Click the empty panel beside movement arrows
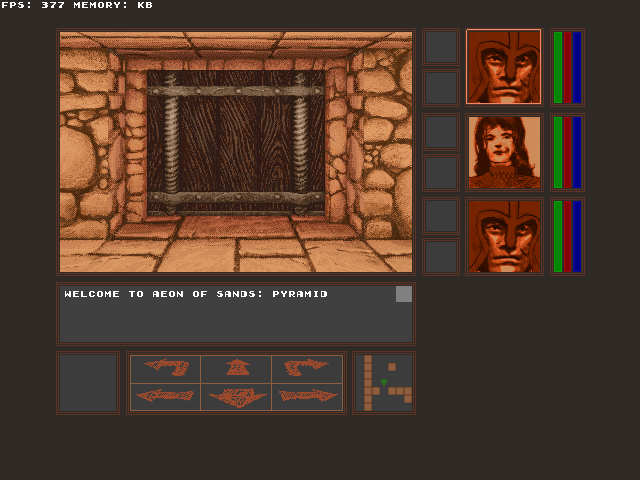Image resolution: width=640 pixels, height=480 pixels. click(88, 383)
